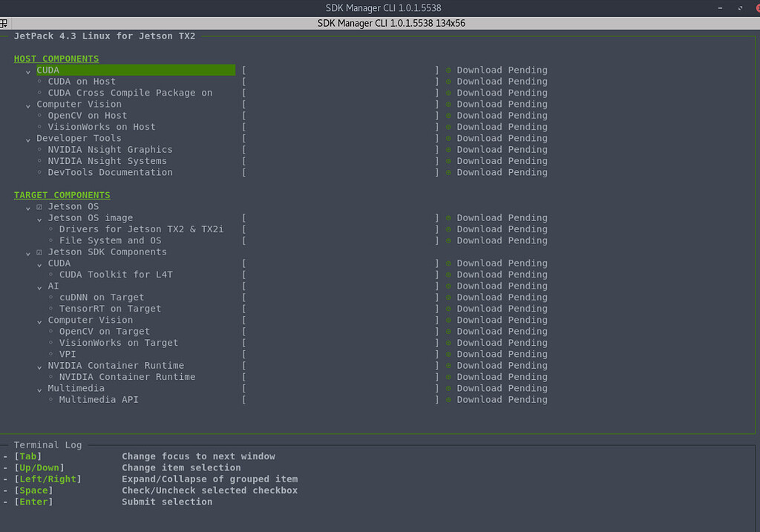Uncheck the Jetson SDK Components checkbox
The height and width of the screenshot is (532, 760).
[39, 252]
